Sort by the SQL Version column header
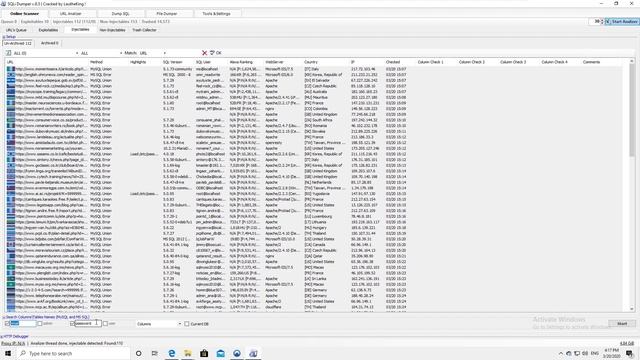The height and width of the screenshot is (360, 640). click(173, 62)
